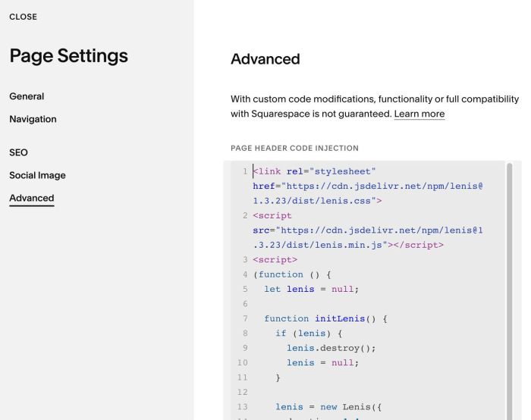Select the Advanced tab in sidebar
The image size is (531, 420).
(x=32, y=198)
